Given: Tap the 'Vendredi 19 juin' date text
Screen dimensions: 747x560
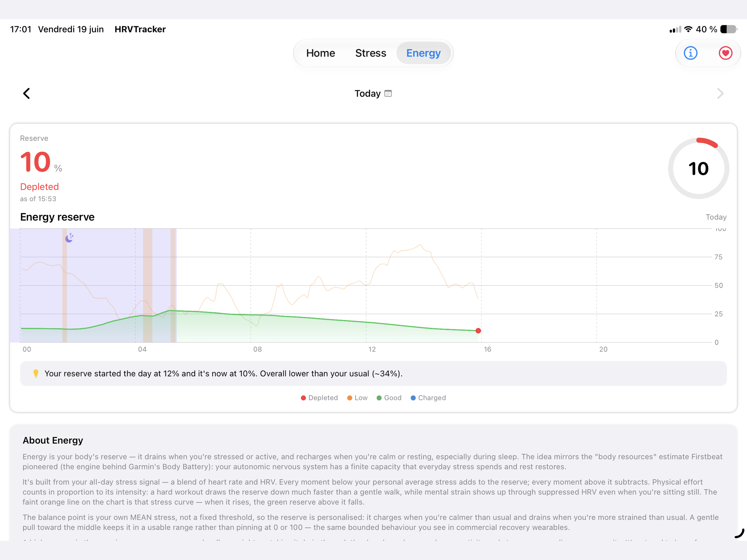Looking at the screenshot, I should [x=71, y=29].
